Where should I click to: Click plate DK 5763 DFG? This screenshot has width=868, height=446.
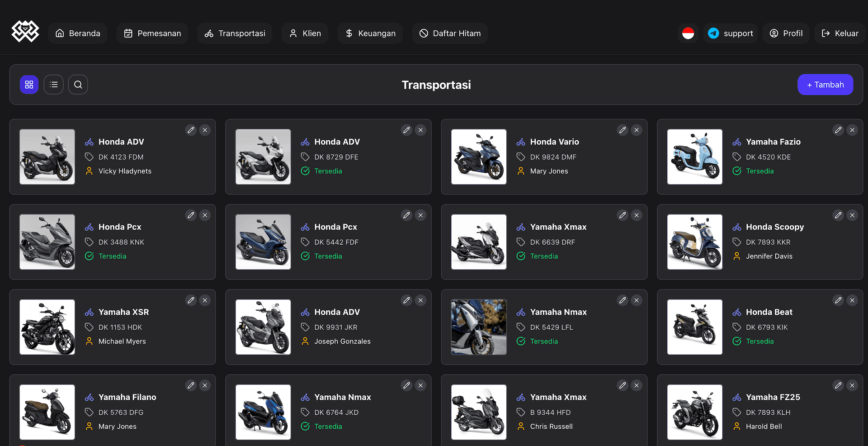[121, 412]
